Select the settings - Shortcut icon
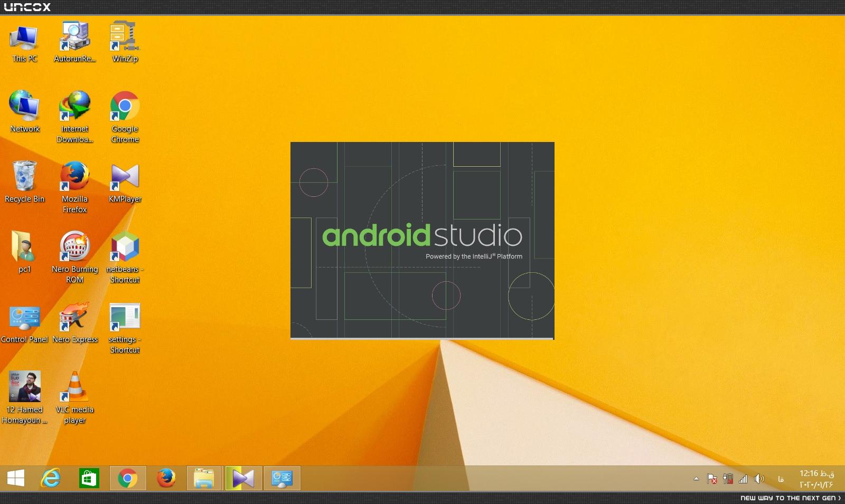The height and width of the screenshot is (504, 845). click(125, 328)
